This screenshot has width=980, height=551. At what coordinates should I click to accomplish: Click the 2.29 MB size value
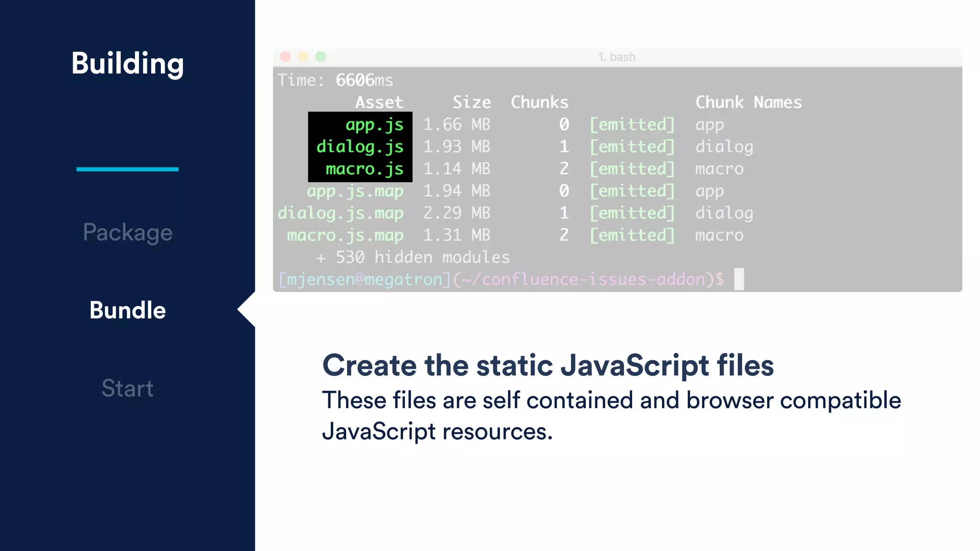[x=457, y=213]
